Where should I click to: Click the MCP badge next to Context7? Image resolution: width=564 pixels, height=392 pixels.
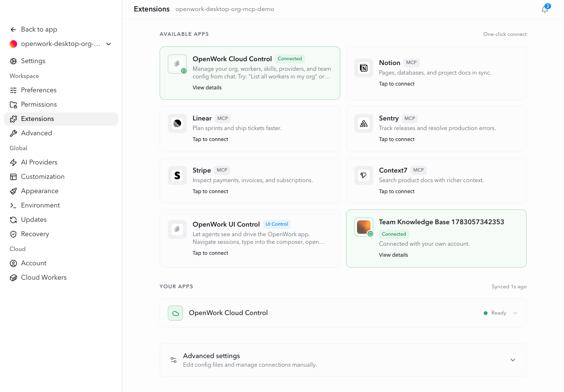[418, 171]
